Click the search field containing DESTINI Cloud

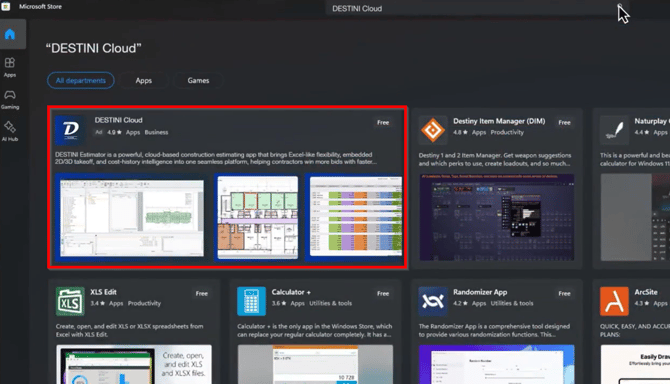click(470, 9)
